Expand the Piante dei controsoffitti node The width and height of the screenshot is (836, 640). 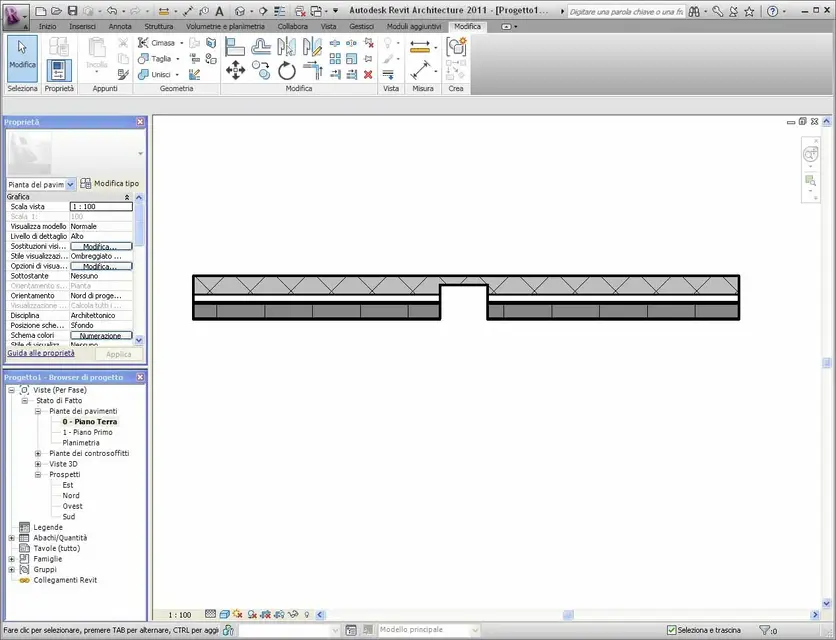click(38, 453)
